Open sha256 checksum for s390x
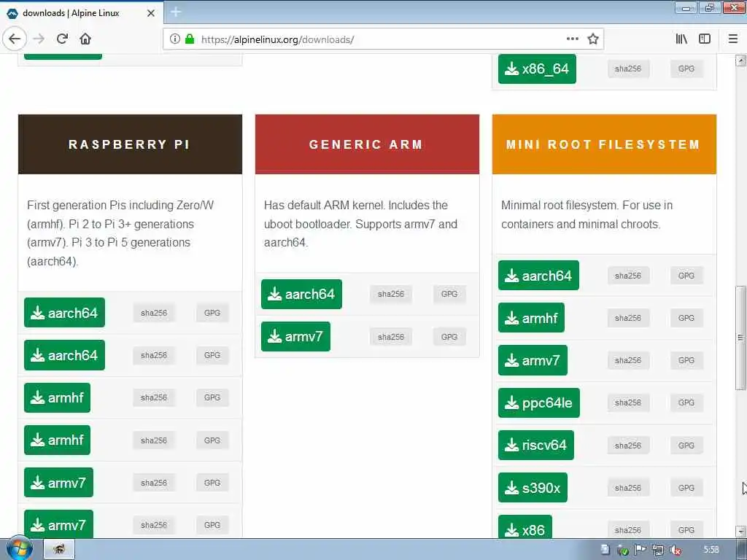This screenshot has width=747, height=560. [x=628, y=488]
